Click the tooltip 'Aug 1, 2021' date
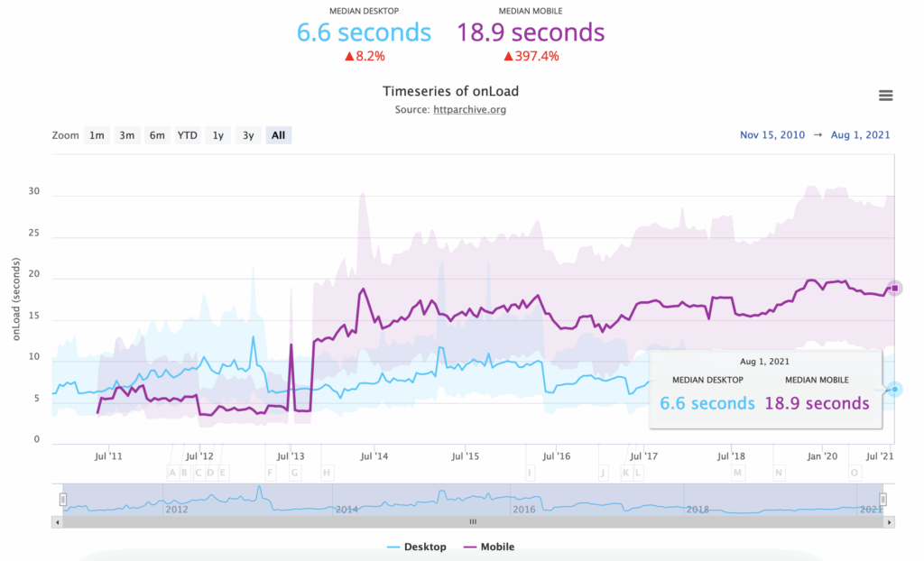The width and height of the screenshot is (924, 561). point(764,362)
